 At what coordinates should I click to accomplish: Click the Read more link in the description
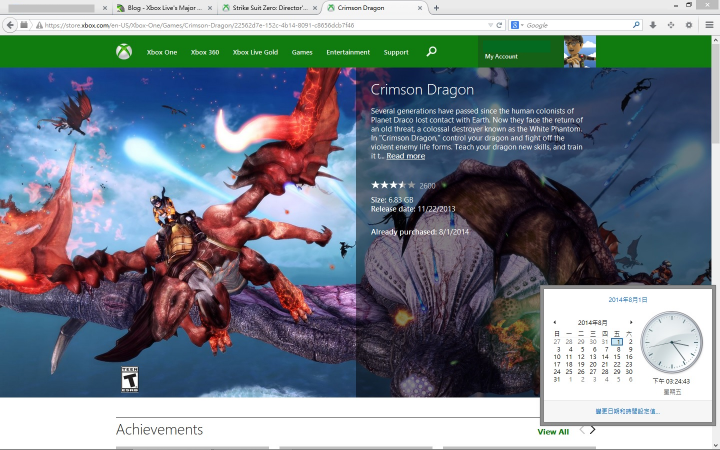405,156
